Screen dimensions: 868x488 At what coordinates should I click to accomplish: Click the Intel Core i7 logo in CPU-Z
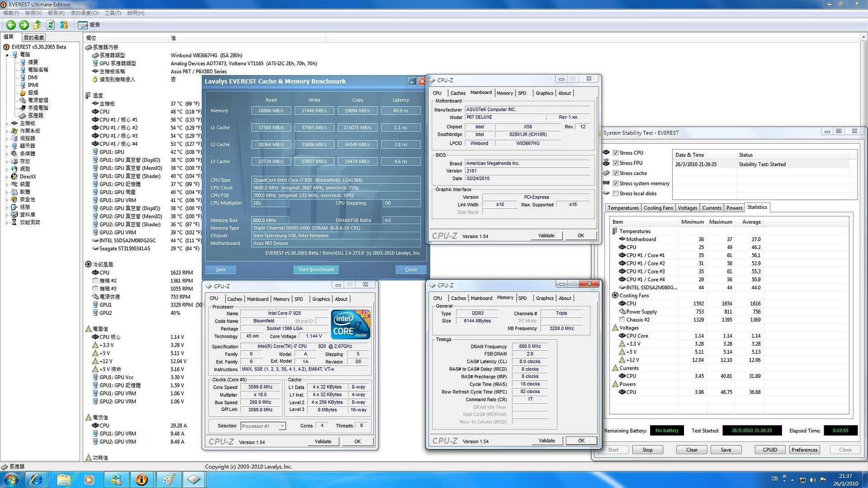[x=350, y=324]
